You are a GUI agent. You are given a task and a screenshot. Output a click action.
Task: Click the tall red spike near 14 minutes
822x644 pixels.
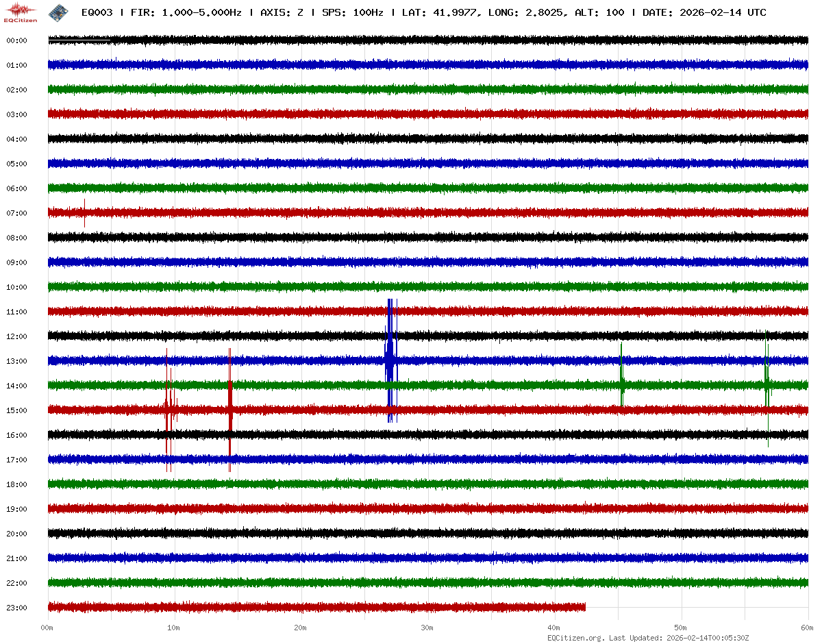pos(230,409)
